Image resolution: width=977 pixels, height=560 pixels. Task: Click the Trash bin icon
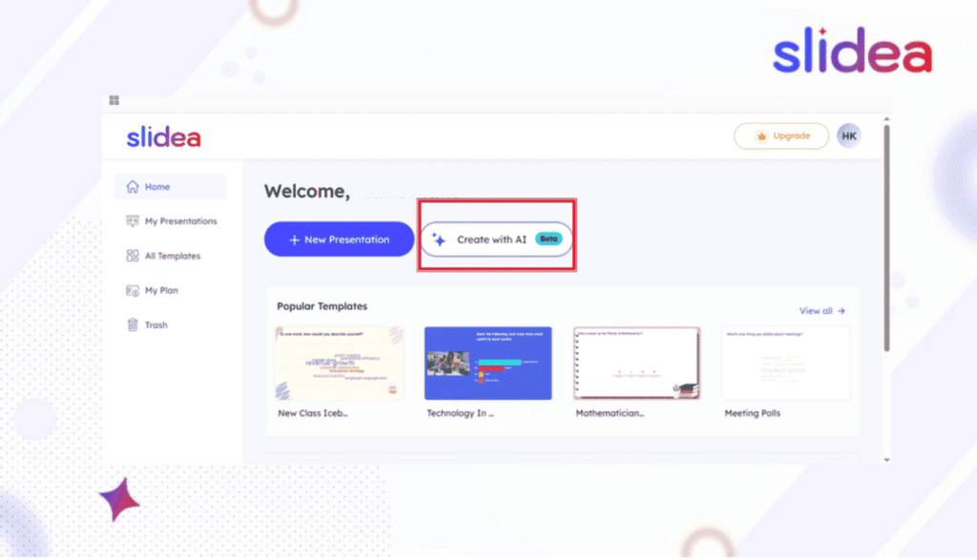(x=132, y=325)
